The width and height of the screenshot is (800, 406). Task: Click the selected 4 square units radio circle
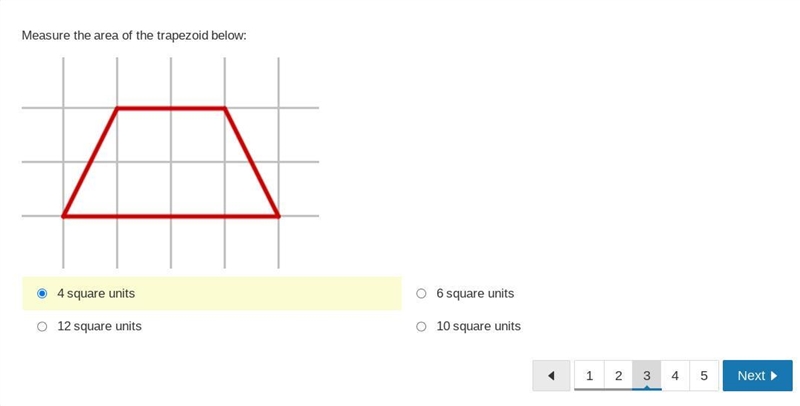[42, 293]
